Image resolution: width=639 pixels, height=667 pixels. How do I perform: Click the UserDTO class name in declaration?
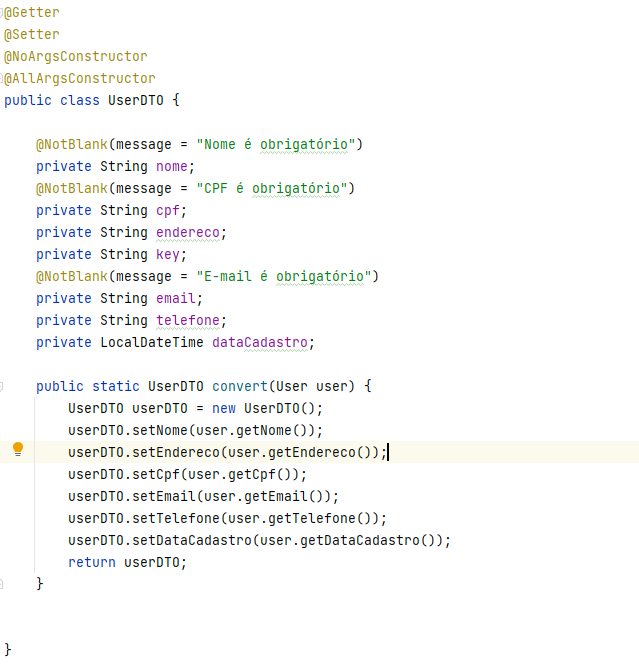[136, 100]
